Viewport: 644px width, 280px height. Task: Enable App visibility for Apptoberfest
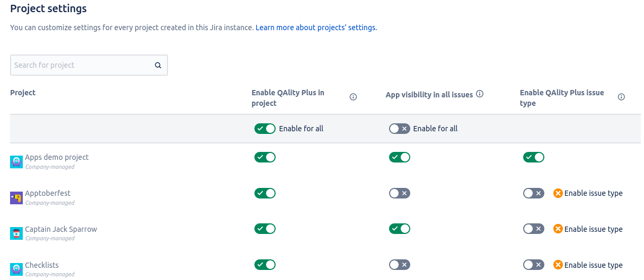tap(400, 193)
